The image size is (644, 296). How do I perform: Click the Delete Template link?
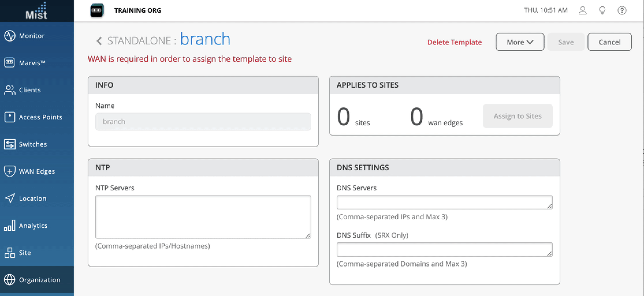coord(454,42)
